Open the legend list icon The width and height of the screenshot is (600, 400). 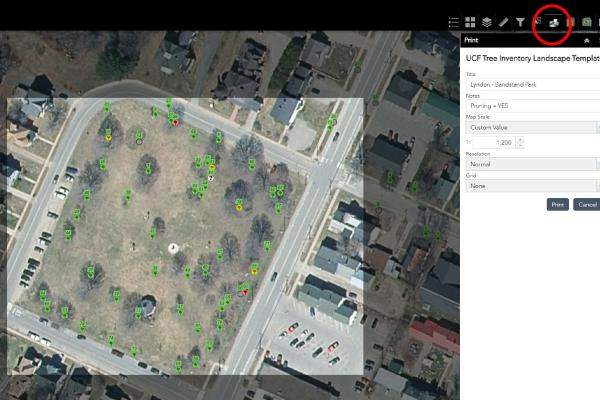pyautogui.click(x=454, y=21)
